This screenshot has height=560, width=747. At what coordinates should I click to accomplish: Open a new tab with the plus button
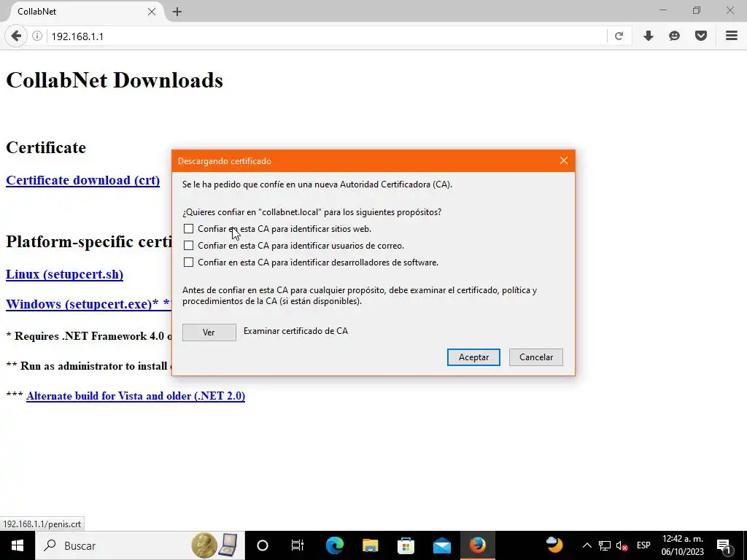point(177,12)
